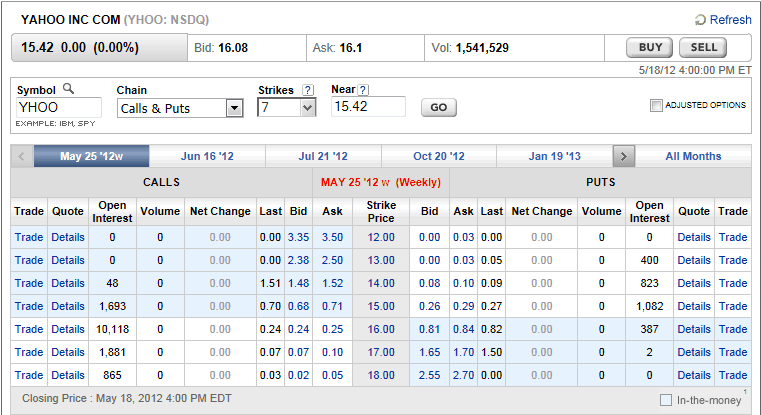
Task: Switch to the Jan 19 '13 tab
Action: (555, 156)
